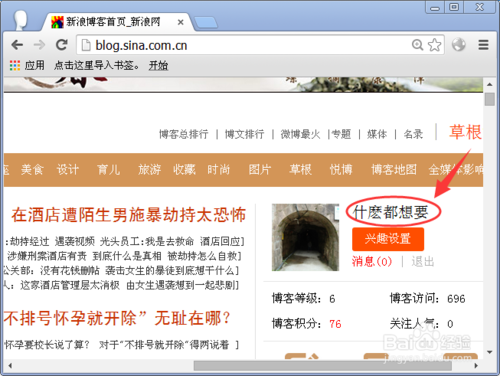The width and height of the screenshot is (500, 376).
Task: Open 由女生遇袭想到一起悲剧 link
Action: 181,285
